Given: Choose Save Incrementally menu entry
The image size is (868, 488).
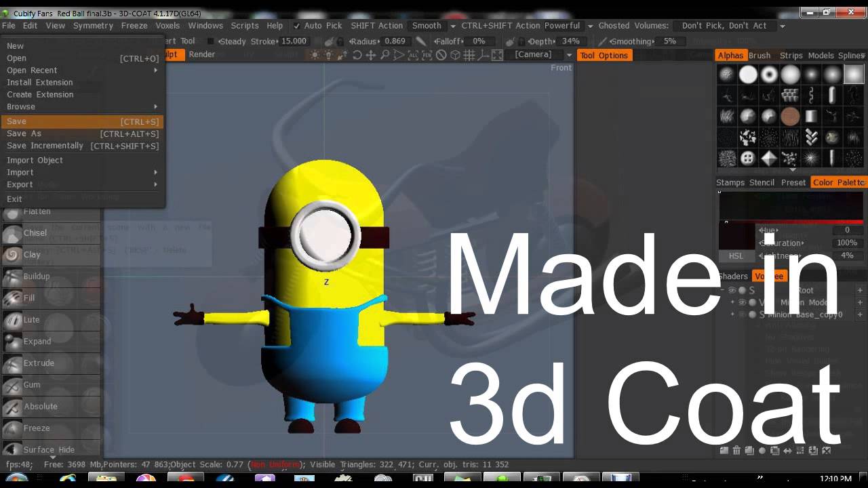Looking at the screenshot, I should [82, 146].
